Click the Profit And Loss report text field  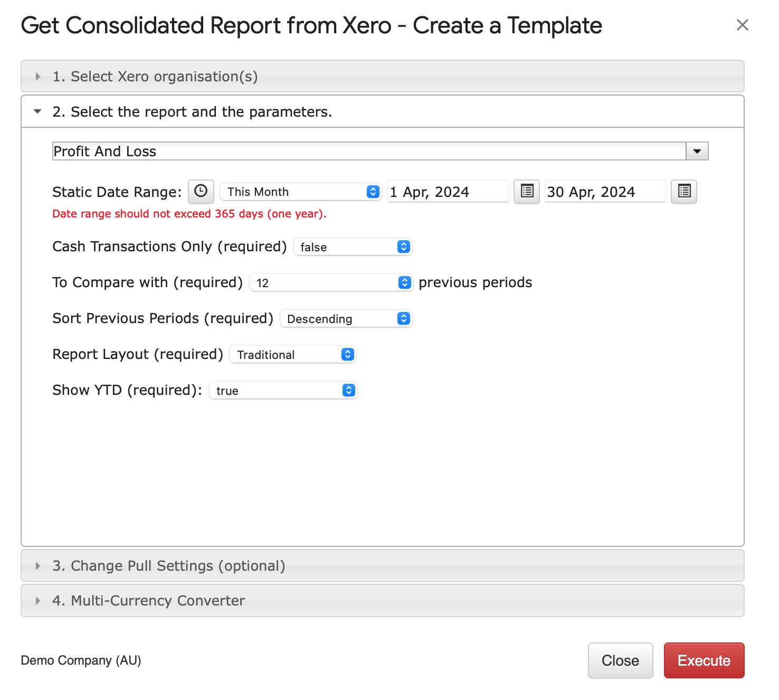(369, 151)
